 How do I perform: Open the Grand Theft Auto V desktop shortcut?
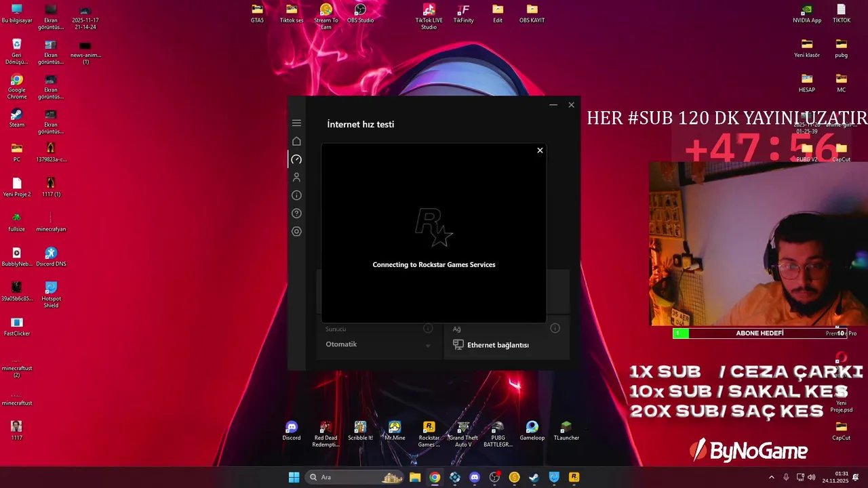pyautogui.click(x=463, y=434)
